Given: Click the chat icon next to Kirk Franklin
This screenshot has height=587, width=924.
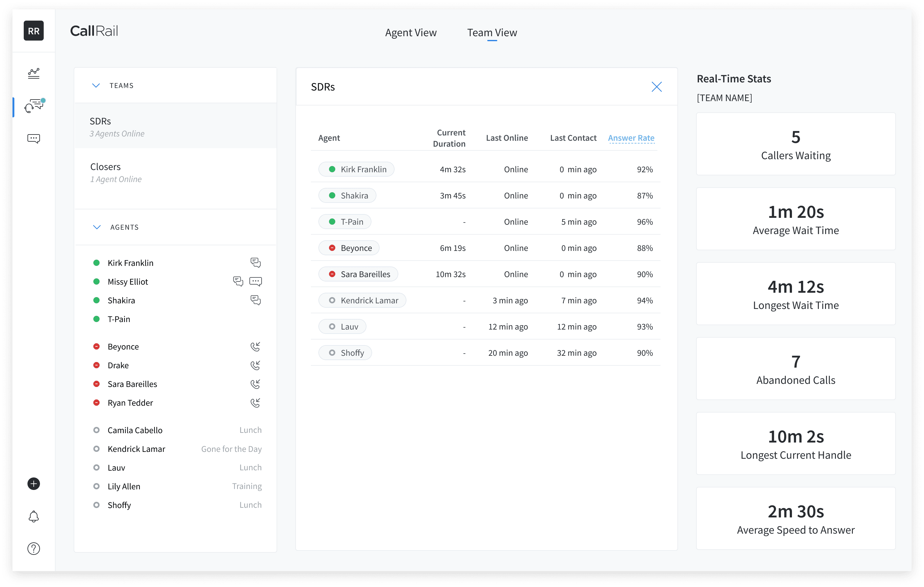Looking at the screenshot, I should click(256, 263).
